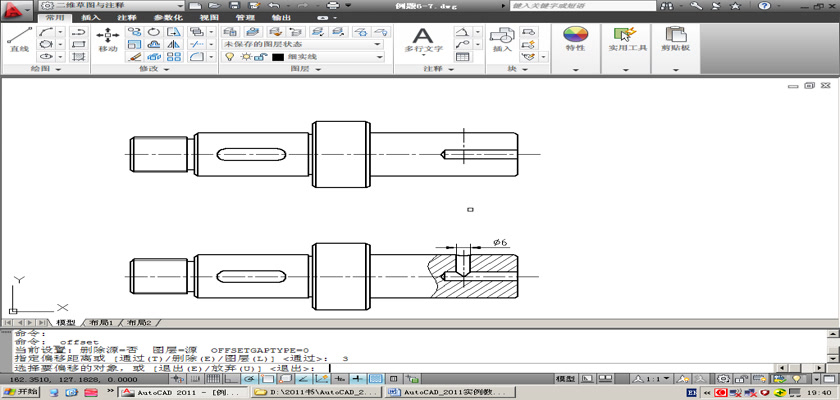This screenshot has height=400, width=840.
Task: Switch to the Insert (插入) ribbon tab
Action: click(x=90, y=18)
